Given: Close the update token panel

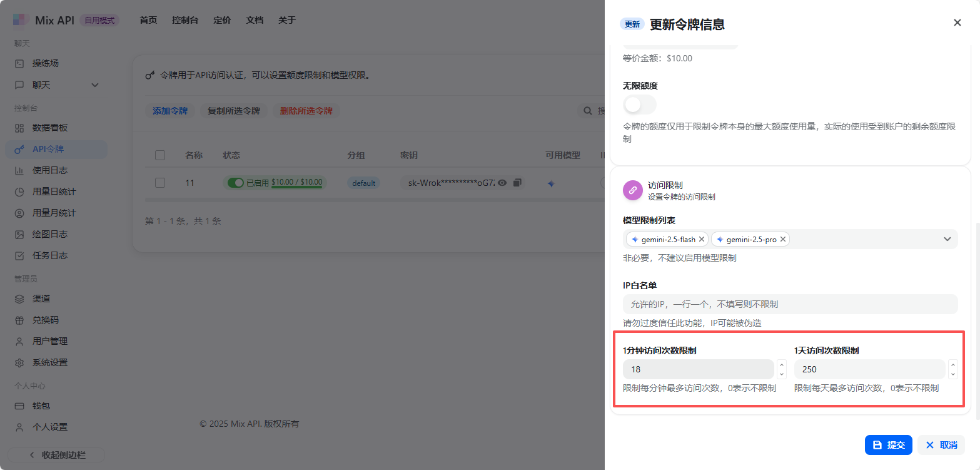Looking at the screenshot, I should 957,23.
